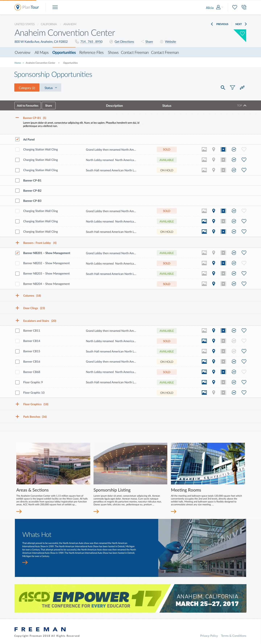
Task: Favourite Banner NB204 – Show Management with heart
Action: point(244,284)
